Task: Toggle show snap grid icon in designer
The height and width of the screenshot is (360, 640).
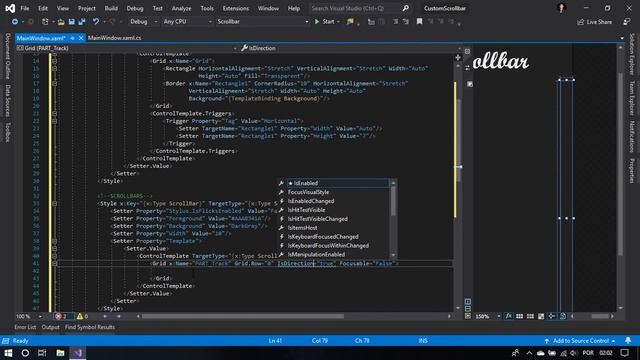Action: 519,316
